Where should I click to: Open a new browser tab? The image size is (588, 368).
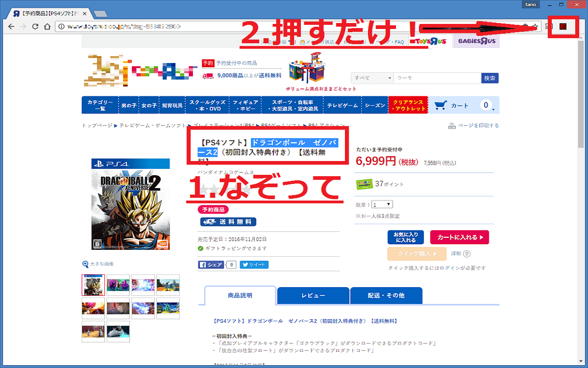click(x=100, y=13)
